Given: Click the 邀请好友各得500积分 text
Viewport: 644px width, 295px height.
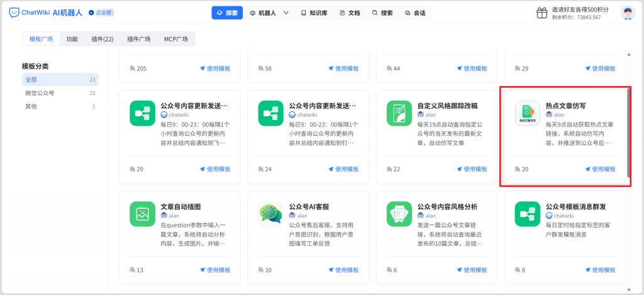Looking at the screenshot, I should click(x=580, y=9).
